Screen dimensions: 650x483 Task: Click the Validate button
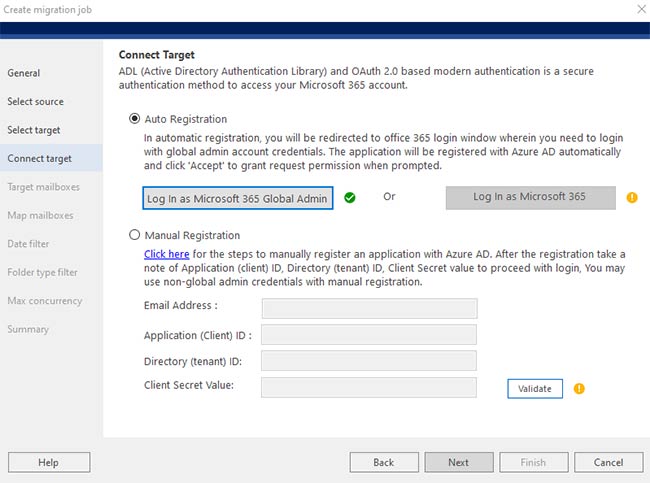[x=535, y=388]
